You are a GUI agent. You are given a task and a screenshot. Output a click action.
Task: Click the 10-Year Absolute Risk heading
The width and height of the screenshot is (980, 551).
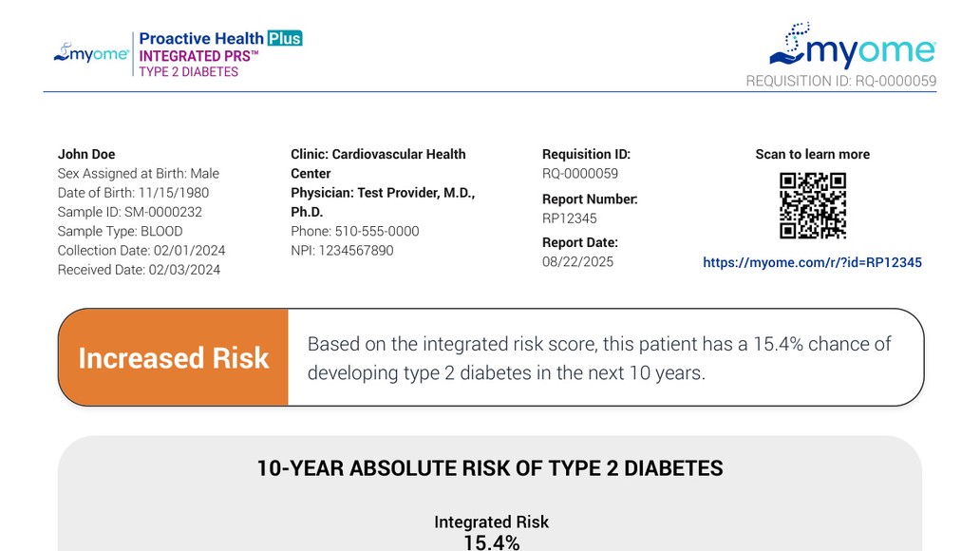tap(489, 468)
